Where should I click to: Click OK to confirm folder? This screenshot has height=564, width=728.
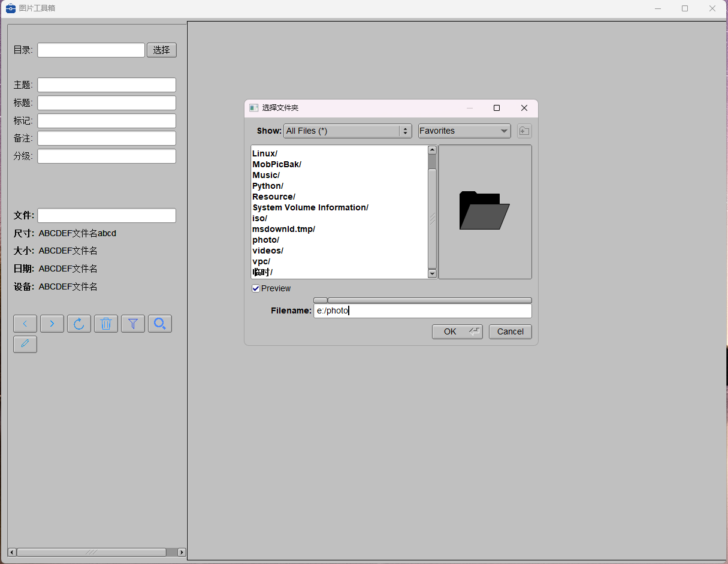[x=457, y=331]
